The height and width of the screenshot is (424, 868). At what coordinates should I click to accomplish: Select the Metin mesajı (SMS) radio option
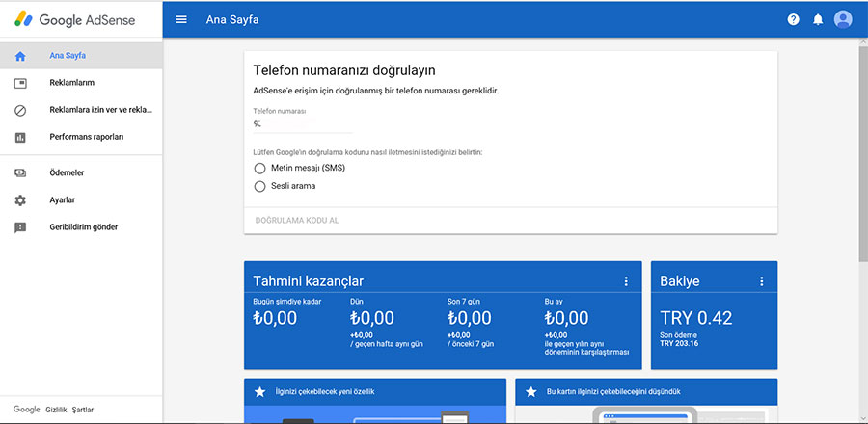coord(259,169)
